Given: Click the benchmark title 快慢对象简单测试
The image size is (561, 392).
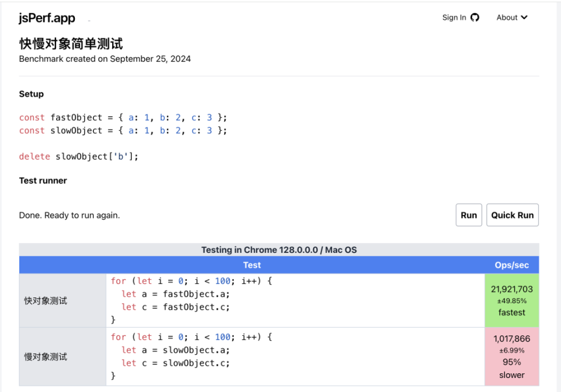Looking at the screenshot, I should (x=71, y=44).
